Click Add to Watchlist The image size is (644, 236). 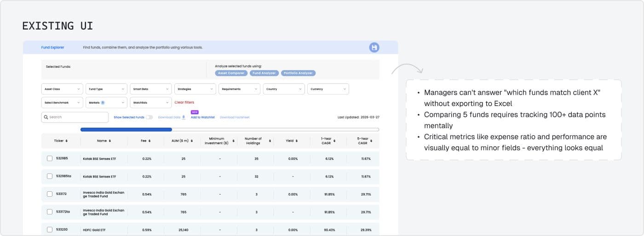[x=203, y=117]
